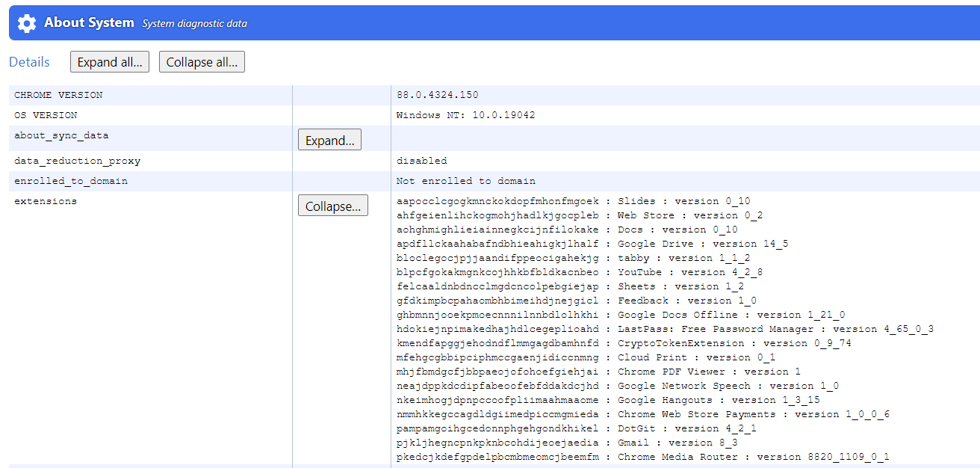Select the enrolled_to_domain label

(x=71, y=181)
